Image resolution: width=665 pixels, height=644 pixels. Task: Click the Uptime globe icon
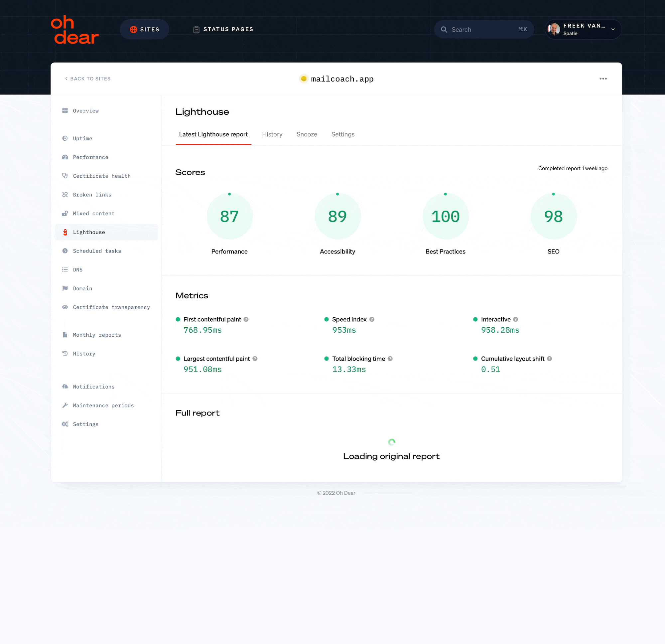click(65, 138)
